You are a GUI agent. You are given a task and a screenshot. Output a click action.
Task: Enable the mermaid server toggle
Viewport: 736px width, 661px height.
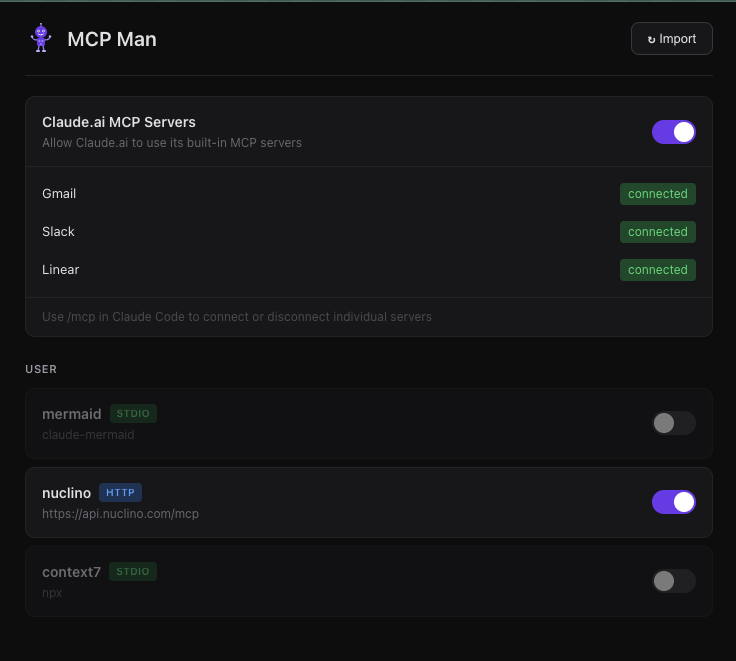(674, 423)
